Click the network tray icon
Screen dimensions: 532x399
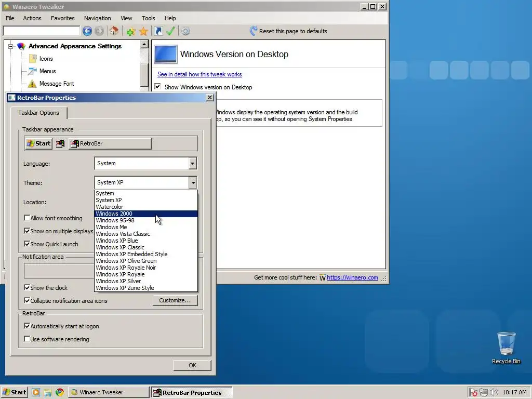tap(484, 393)
